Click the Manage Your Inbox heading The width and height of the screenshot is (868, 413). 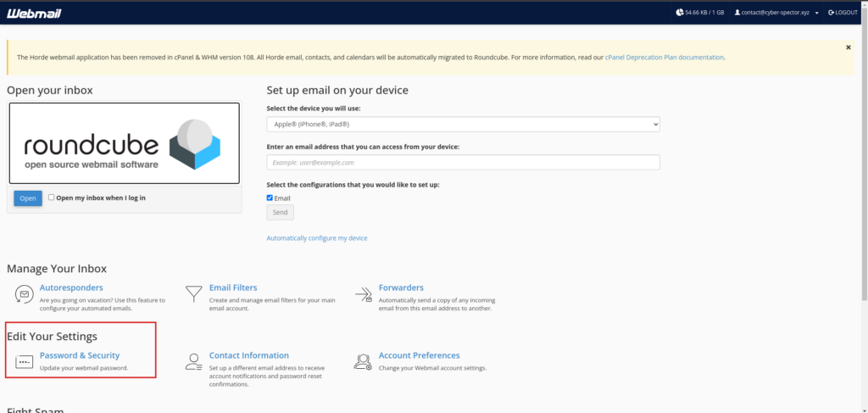(x=57, y=269)
